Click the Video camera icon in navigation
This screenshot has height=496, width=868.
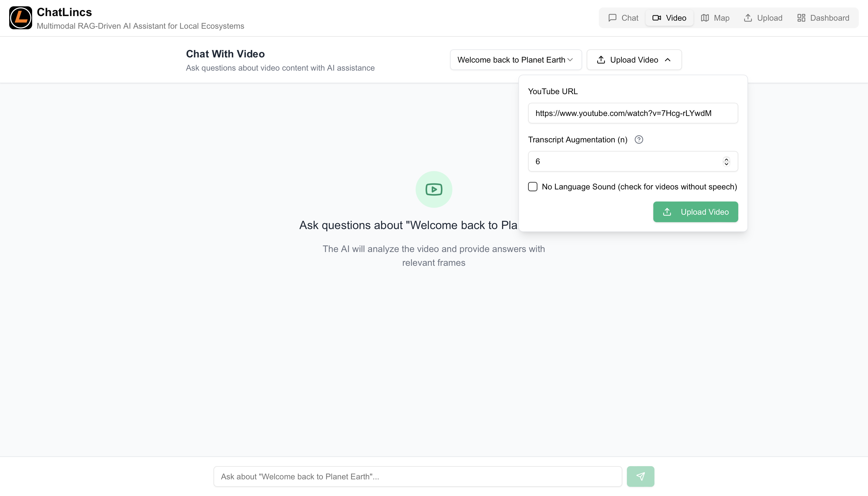656,18
